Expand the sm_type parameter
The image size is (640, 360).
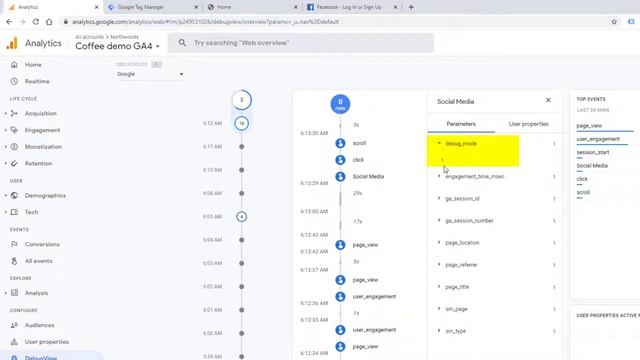pyautogui.click(x=439, y=331)
